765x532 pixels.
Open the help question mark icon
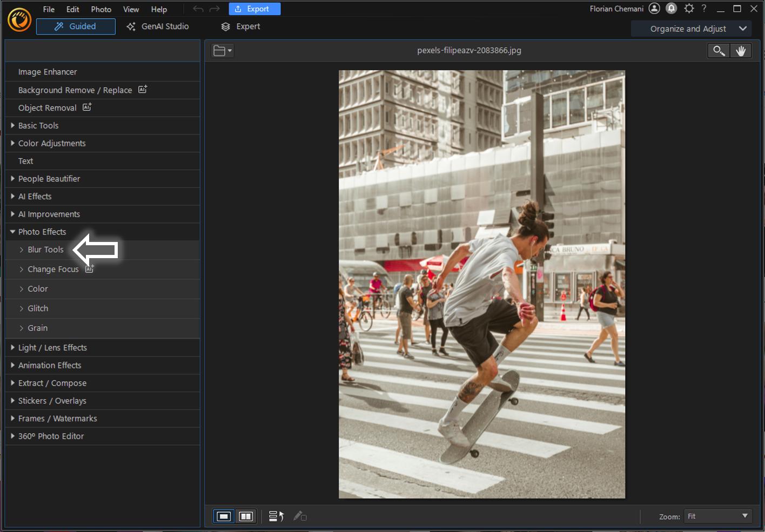click(703, 8)
